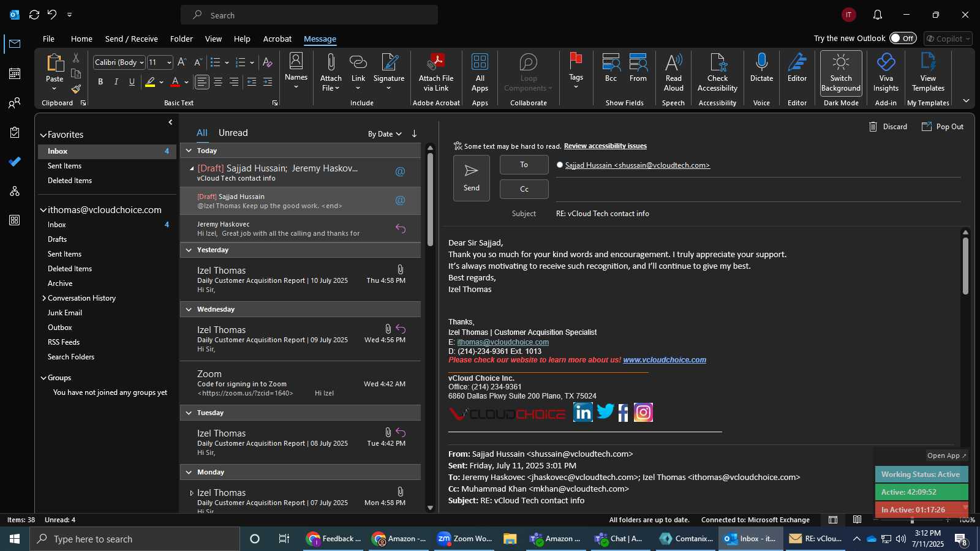Align text left
Image resolution: width=980 pixels, height=551 pixels.
coord(202,82)
